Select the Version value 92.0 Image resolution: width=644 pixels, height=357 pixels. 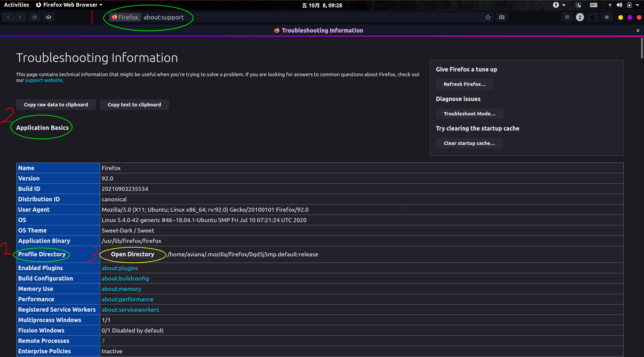107,178
